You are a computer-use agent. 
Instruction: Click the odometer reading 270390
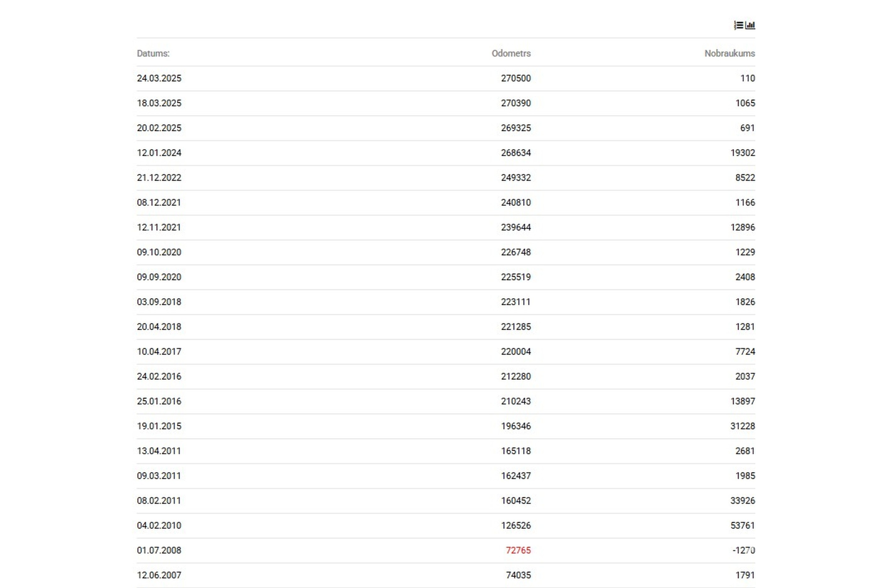pos(516,103)
